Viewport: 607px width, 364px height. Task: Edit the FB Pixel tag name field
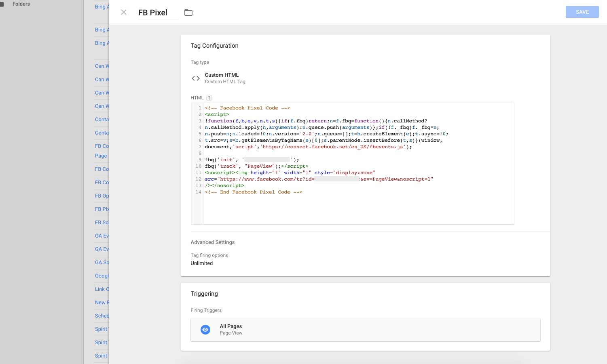158,13
